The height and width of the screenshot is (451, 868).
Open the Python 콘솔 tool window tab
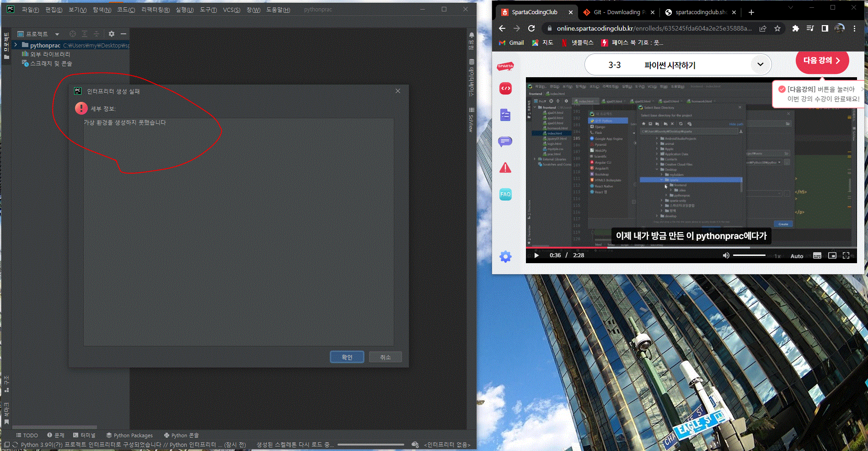[x=181, y=435]
